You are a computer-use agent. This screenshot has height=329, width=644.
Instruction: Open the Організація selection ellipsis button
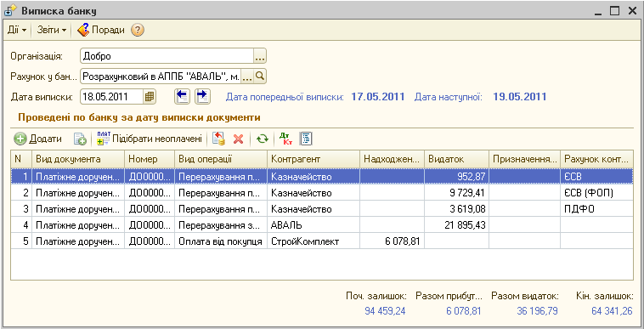click(260, 56)
